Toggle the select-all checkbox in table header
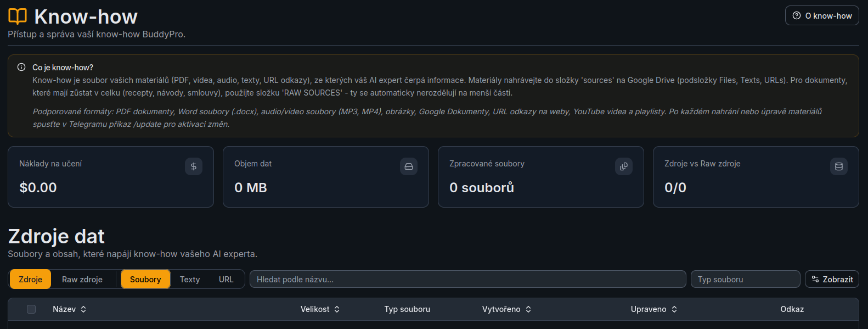This screenshot has width=868, height=329. click(31, 309)
